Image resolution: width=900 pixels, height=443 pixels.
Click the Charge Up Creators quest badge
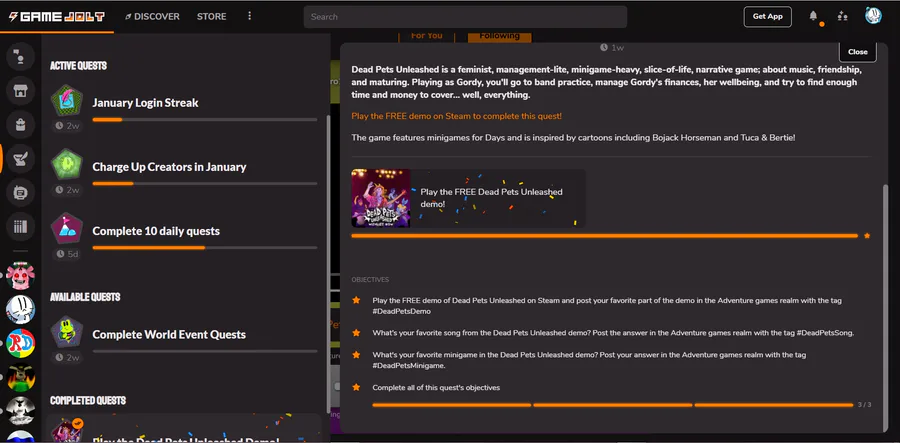click(67, 165)
